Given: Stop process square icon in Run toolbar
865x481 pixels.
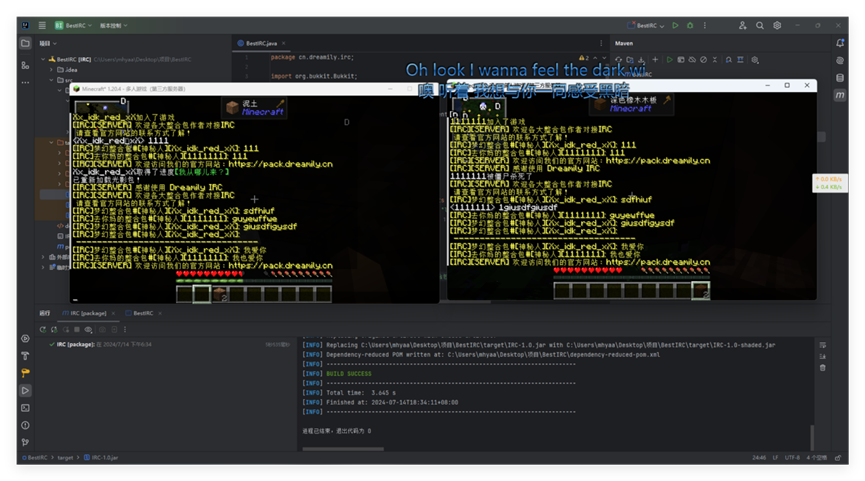Looking at the screenshot, I should point(77,329).
